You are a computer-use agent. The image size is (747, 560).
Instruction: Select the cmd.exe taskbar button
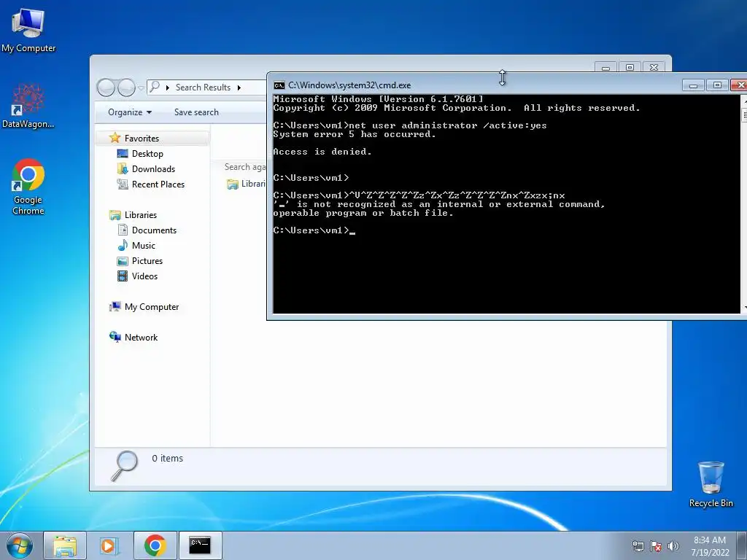pos(200,545)
